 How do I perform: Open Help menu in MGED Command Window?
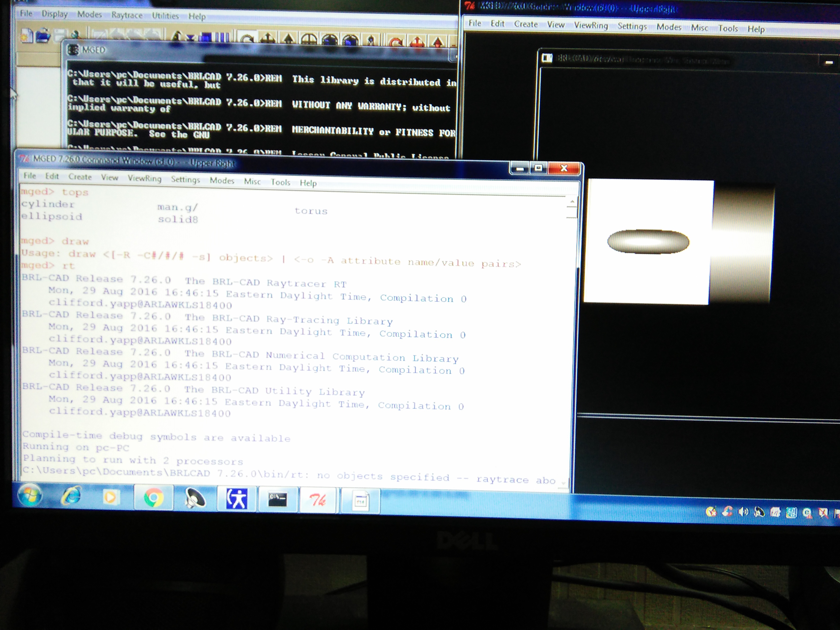tap(308, 183)
